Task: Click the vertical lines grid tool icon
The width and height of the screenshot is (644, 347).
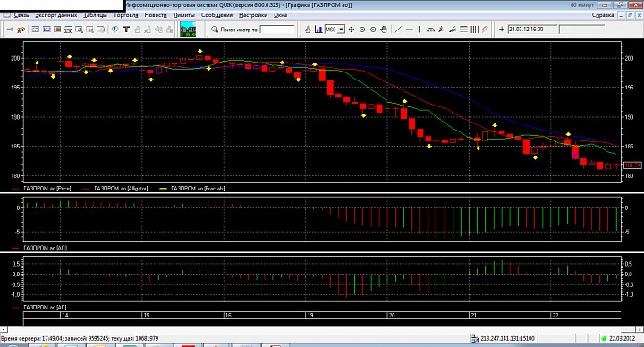Action: click(474, 30)
